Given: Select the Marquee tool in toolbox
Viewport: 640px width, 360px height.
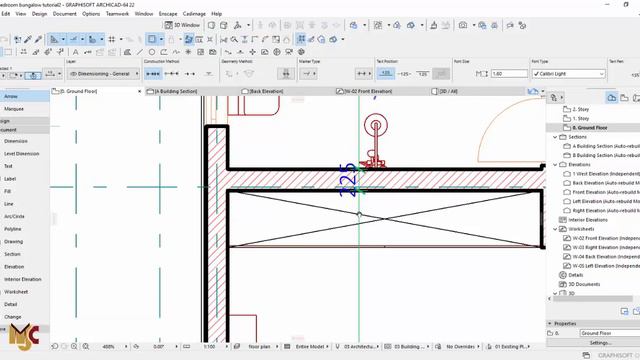Looking at the screenshot, I should [24, 109].
